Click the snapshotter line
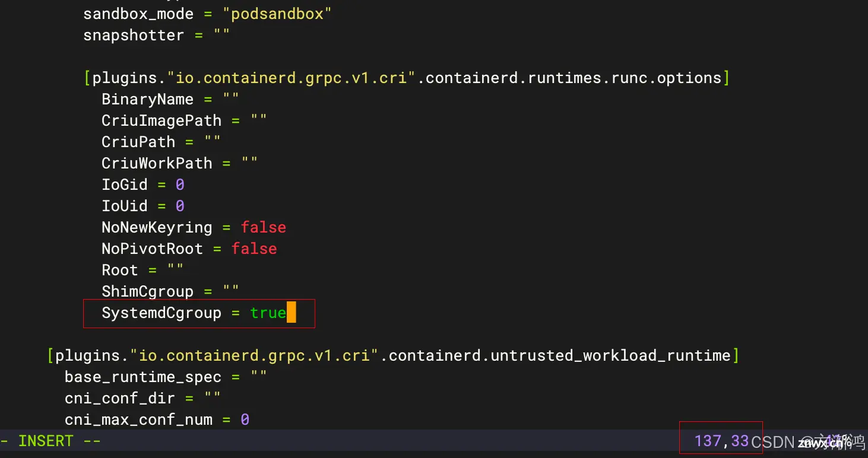The width and height of the screenshot is (868, 458). (x=156, y=35)
